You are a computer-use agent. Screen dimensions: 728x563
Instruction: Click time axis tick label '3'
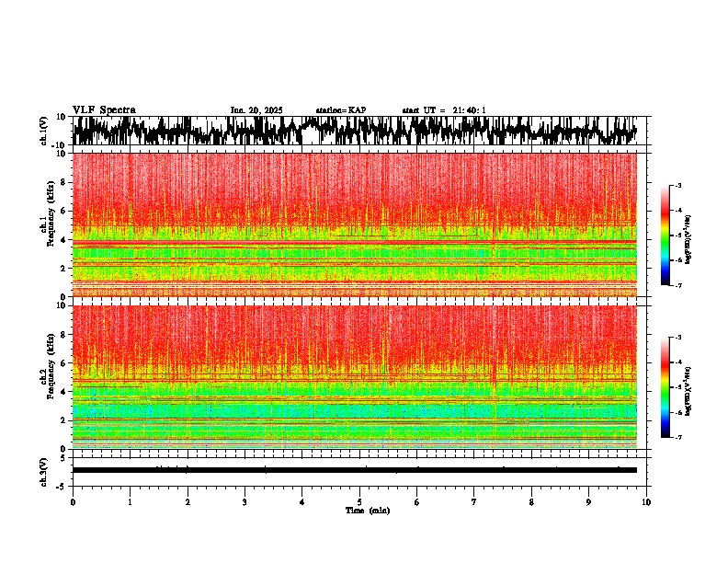pos(245,502)
